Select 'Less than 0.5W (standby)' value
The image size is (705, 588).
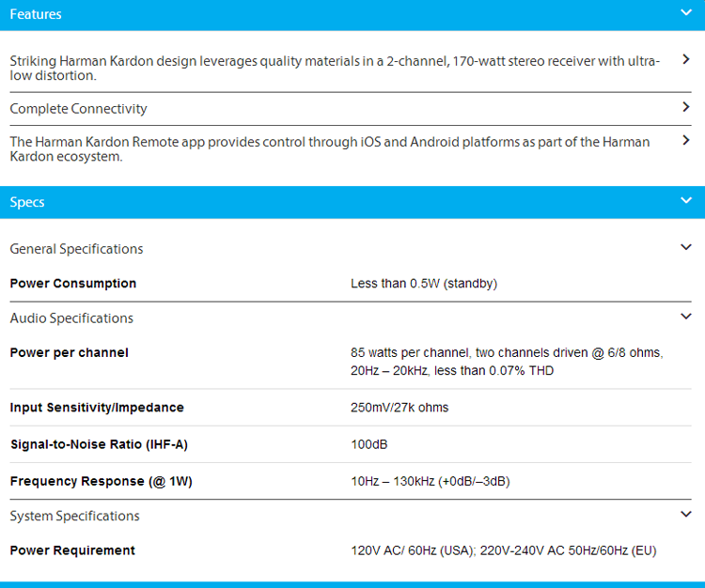tap(424, 284)
